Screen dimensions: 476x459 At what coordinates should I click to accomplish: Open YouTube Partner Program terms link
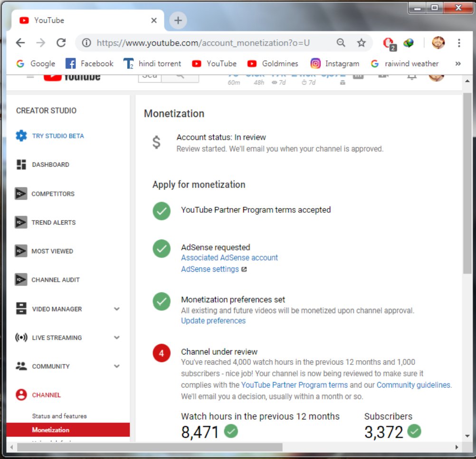point(295,385)
